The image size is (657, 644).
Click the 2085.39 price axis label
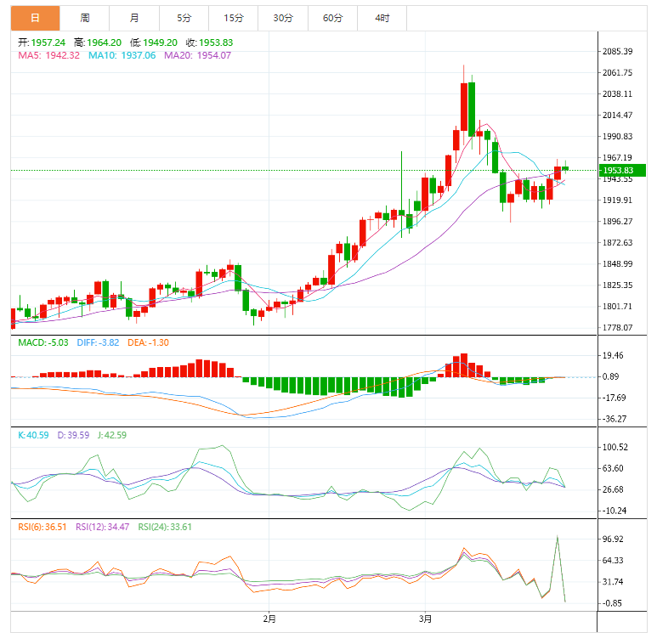click(618, 52)
